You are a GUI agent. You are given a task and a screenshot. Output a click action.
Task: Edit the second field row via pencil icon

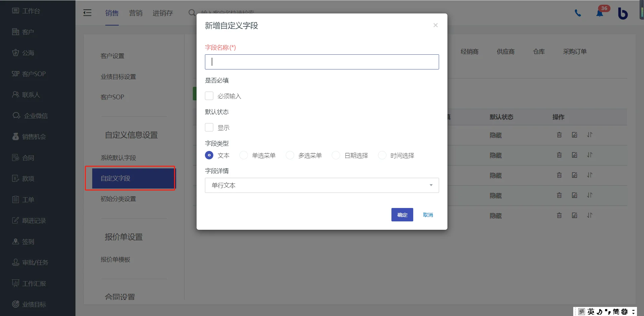click(575, 155)
